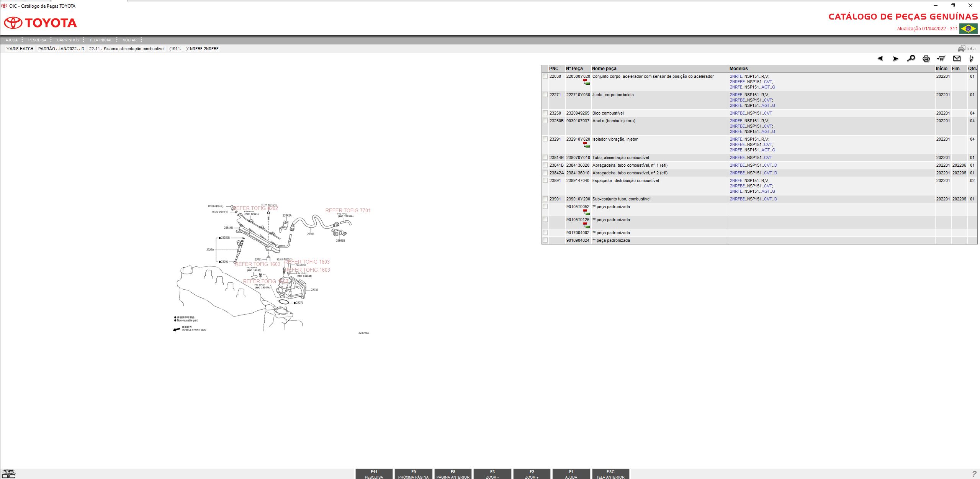Click substitution icon under part 220300Y020
980x479 pixels.
click(586, 82)
